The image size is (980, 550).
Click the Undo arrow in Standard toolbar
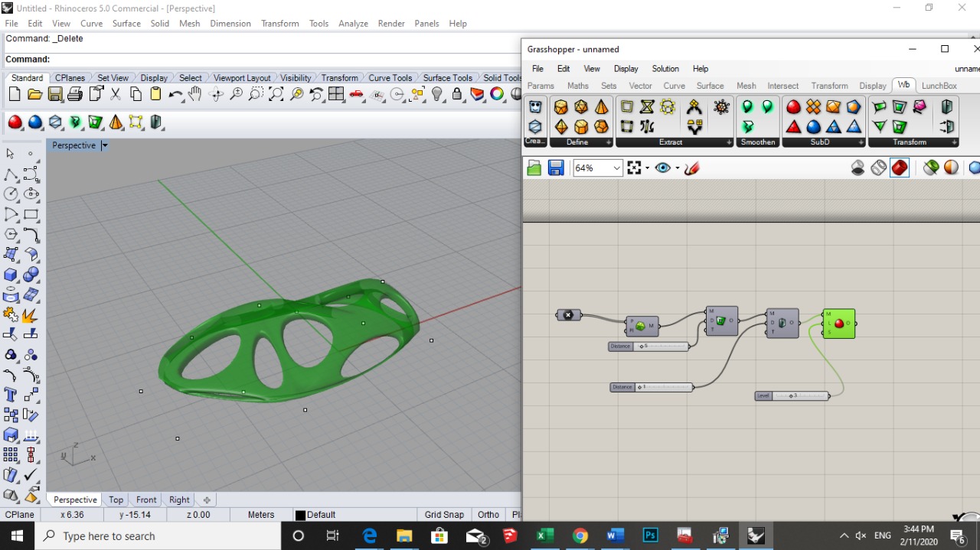click(176, 94)
